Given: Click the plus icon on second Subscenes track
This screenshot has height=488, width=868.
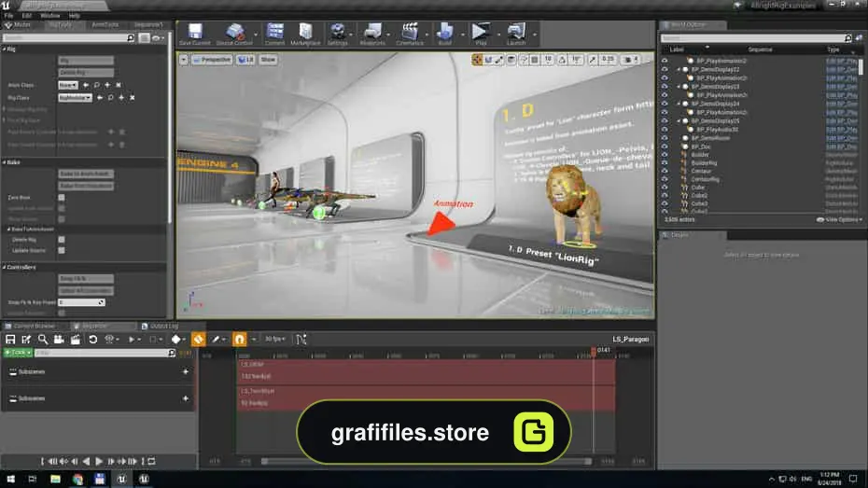Looking at the screenshot, I should click(186, 398).
